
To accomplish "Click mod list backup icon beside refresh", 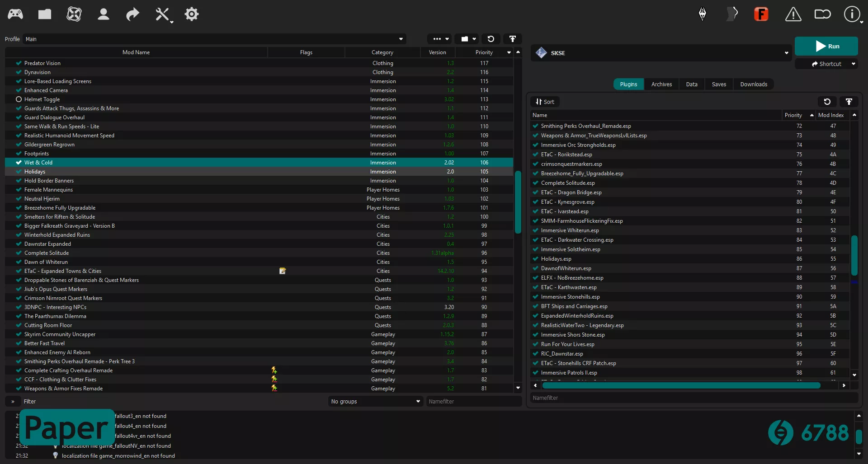I will 513,39.
